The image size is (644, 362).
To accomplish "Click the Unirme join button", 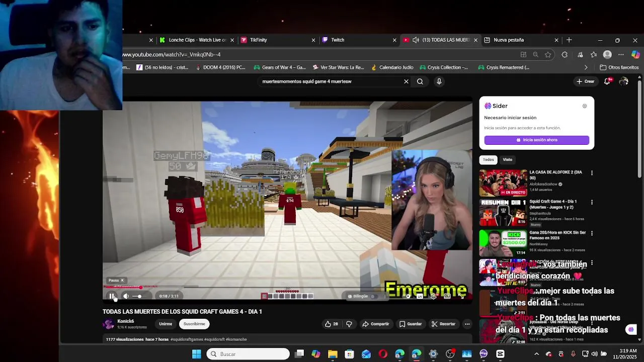I will pos(166,324).
